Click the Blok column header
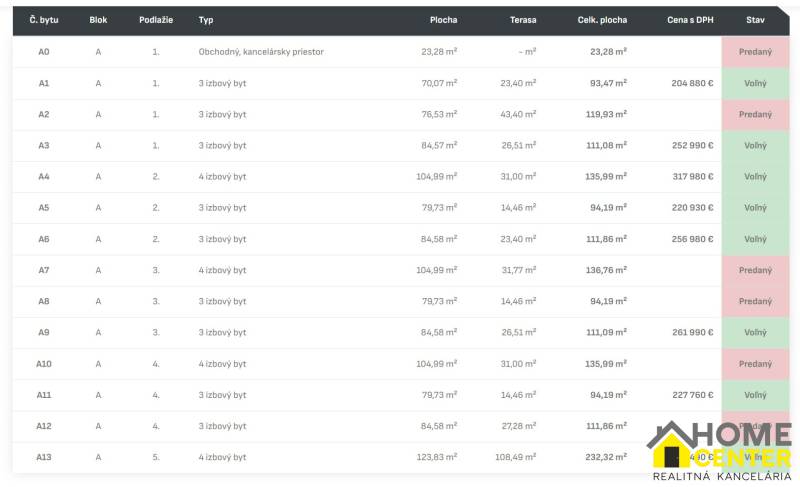Screen dimensions: 800x487 pos(98,20)
